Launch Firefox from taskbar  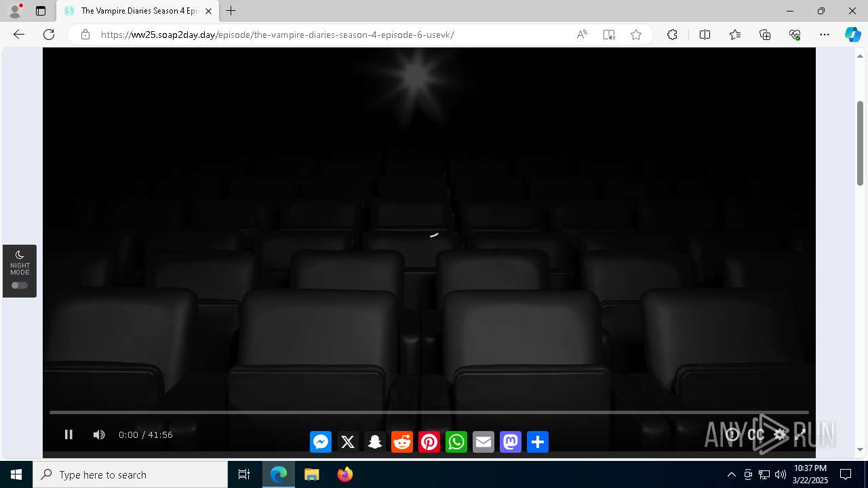click(x=344, y=474)
